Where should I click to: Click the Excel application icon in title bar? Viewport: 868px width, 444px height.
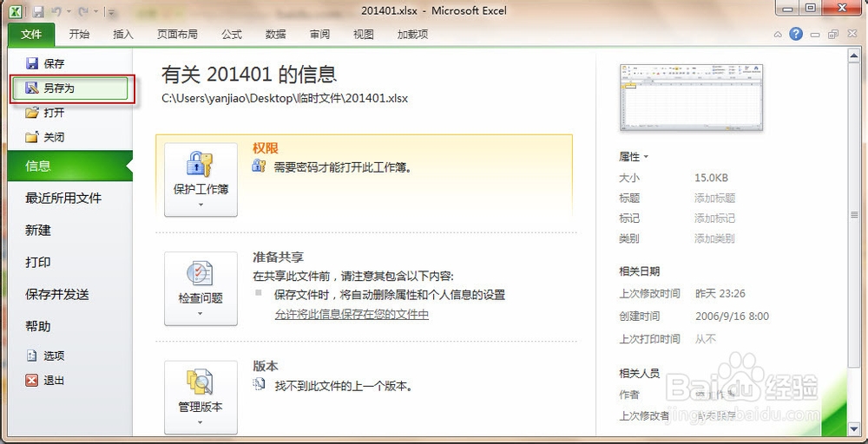point(16,11)
